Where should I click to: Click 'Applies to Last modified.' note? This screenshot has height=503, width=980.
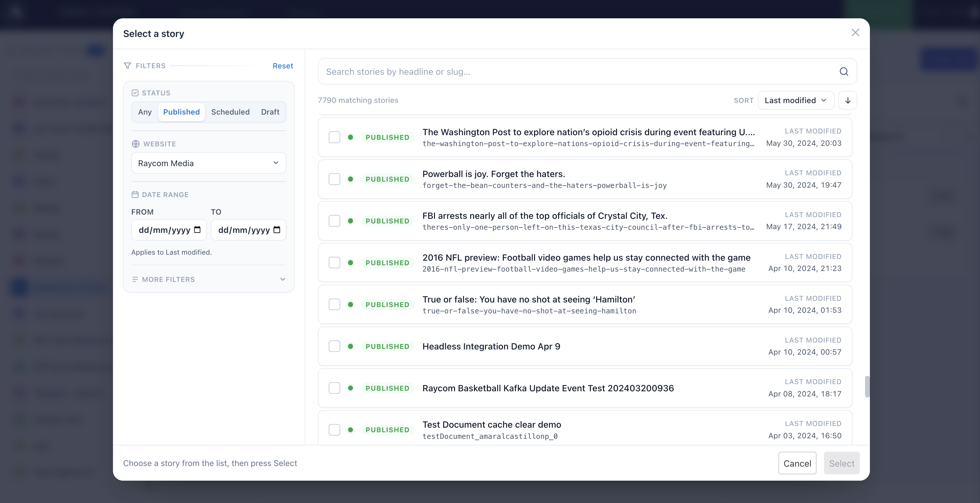point(171,252)
